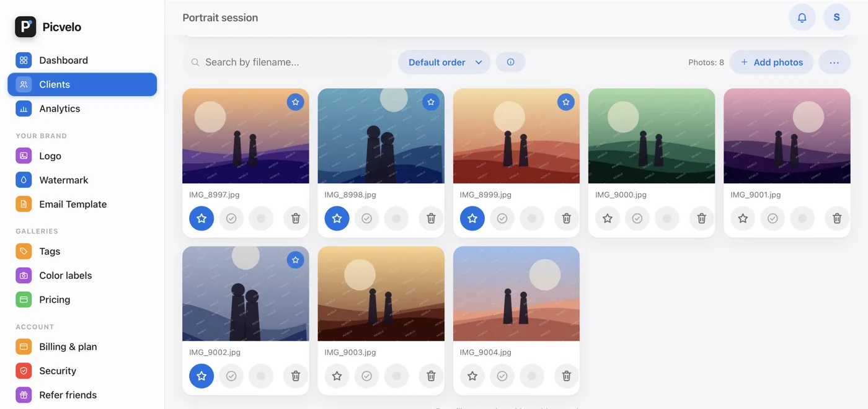
Task: Click the checkmark icon on IMG_9001.jpg
Action: click(772, 218)
